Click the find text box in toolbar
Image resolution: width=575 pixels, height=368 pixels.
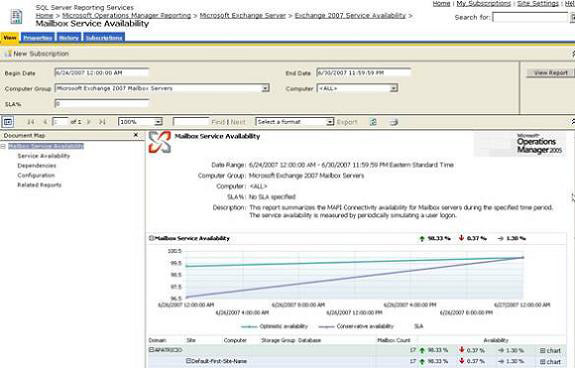coord(191,122)
